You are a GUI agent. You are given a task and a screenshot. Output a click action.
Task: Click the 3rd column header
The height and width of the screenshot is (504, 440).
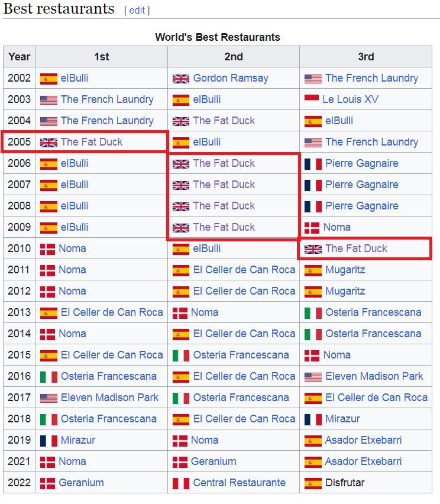(365, 57)
